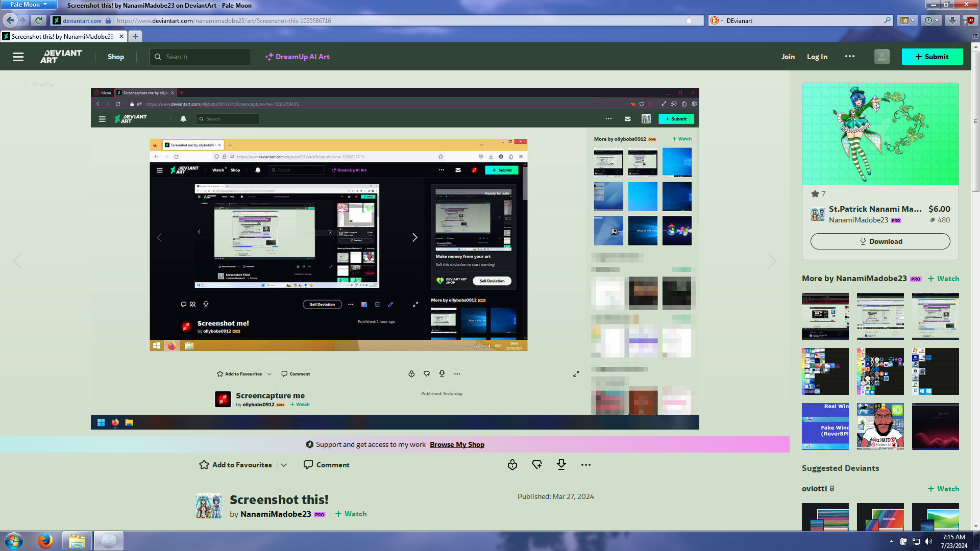The height and width of the screenshot is (551, 980).
Task: Open a new tab with the plus button
Action: pos(135,36)
